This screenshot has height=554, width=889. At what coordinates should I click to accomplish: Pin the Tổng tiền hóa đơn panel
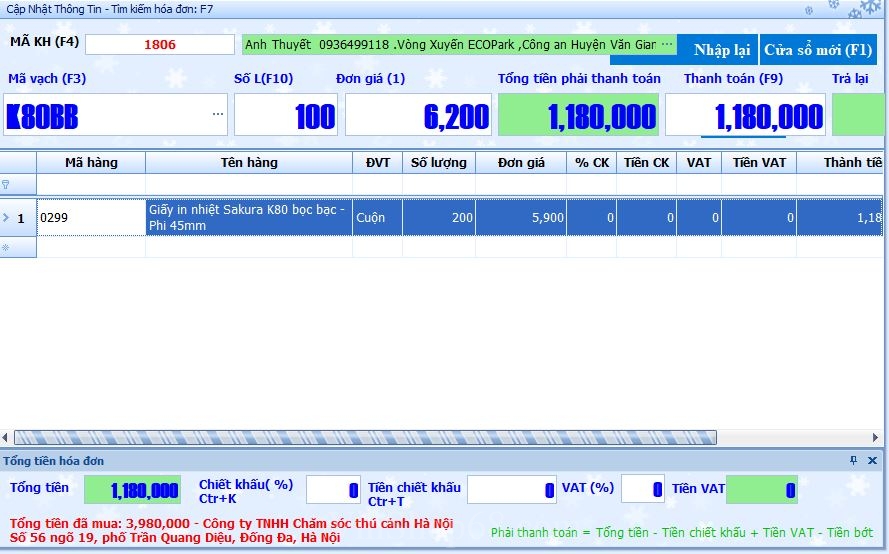(853, 461)
